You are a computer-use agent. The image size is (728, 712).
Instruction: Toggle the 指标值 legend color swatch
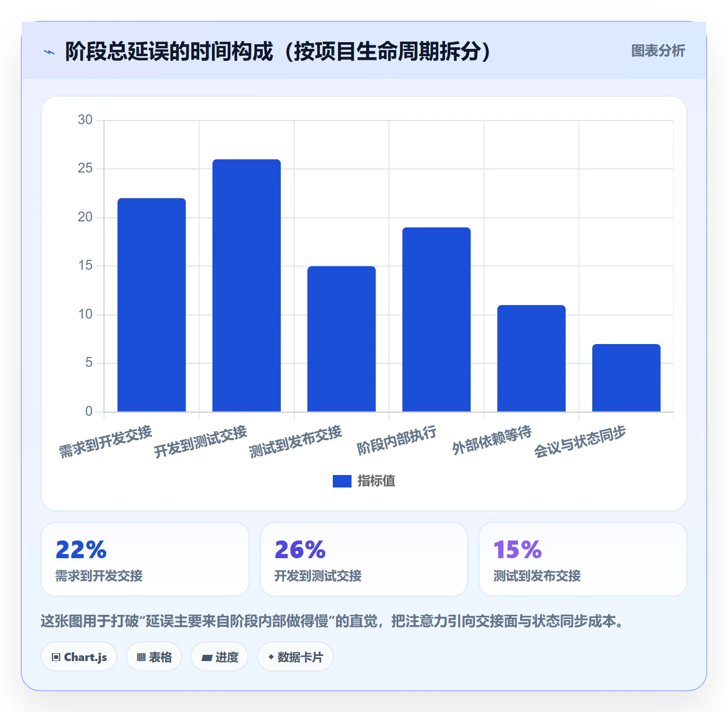342,481
